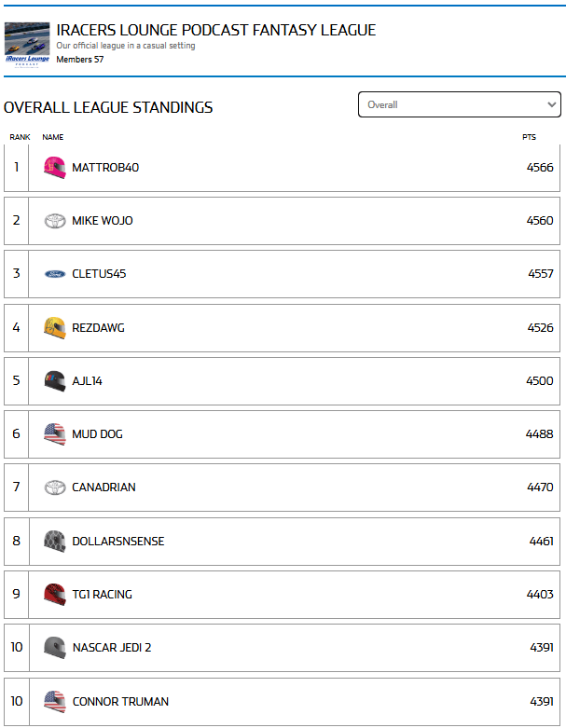Click CLETUS45's Ford logo icon

click(55, 274)
